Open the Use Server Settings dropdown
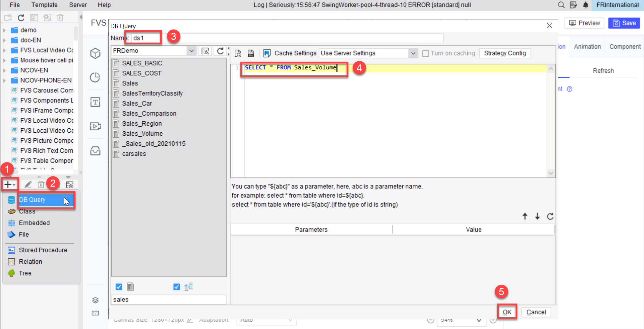Screen dimensions: 644x329 pos(413,53)
